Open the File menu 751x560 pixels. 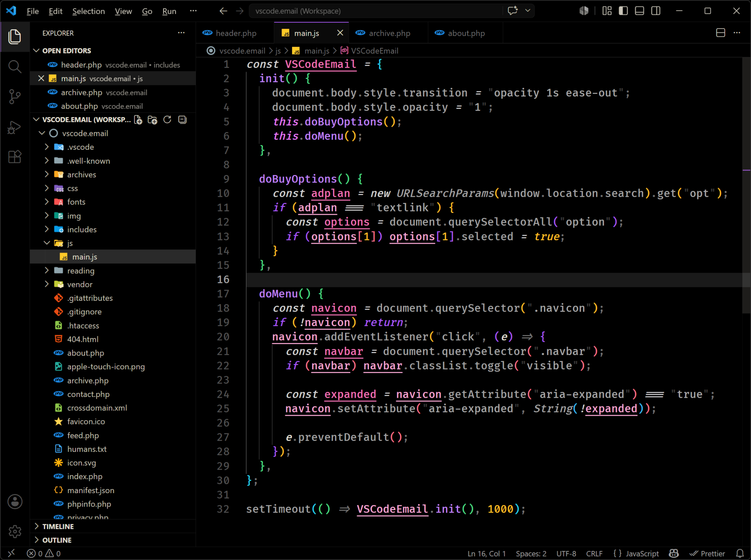tap(33, 11)
